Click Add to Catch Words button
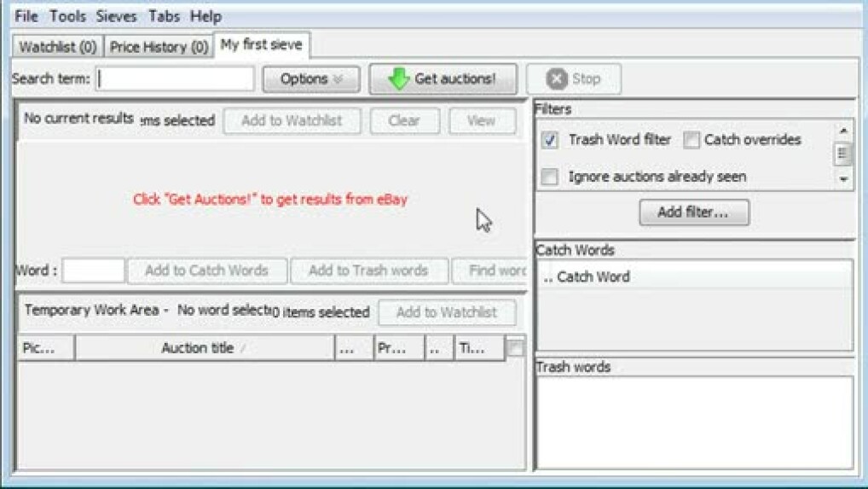 [206, 271]
